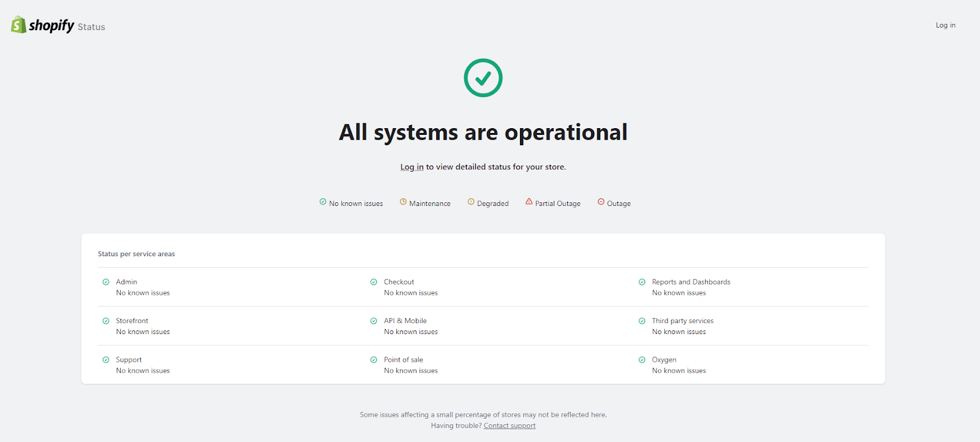Open Log in at top right
Screen dimensions: 980x442
point(945,25)
